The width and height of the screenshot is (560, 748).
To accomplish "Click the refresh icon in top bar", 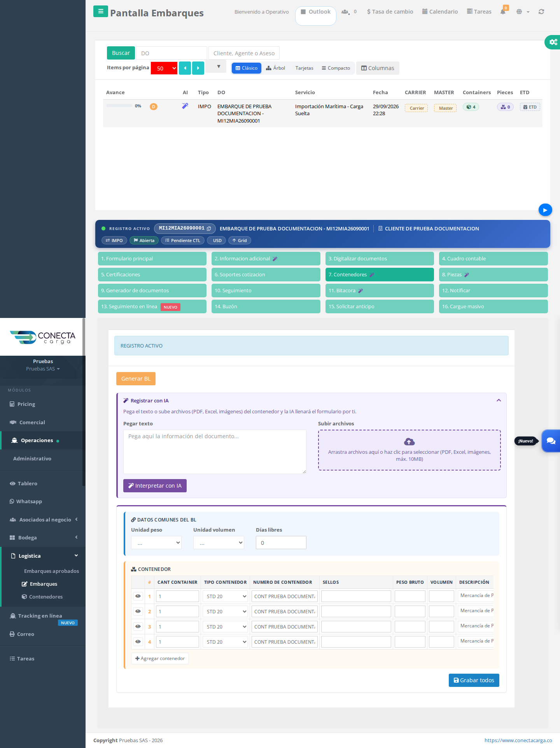I will [541, 12].
